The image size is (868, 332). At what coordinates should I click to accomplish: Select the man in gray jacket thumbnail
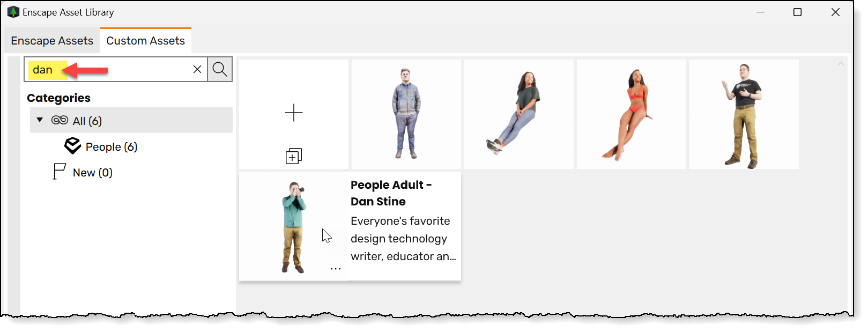tap(406, 114)
